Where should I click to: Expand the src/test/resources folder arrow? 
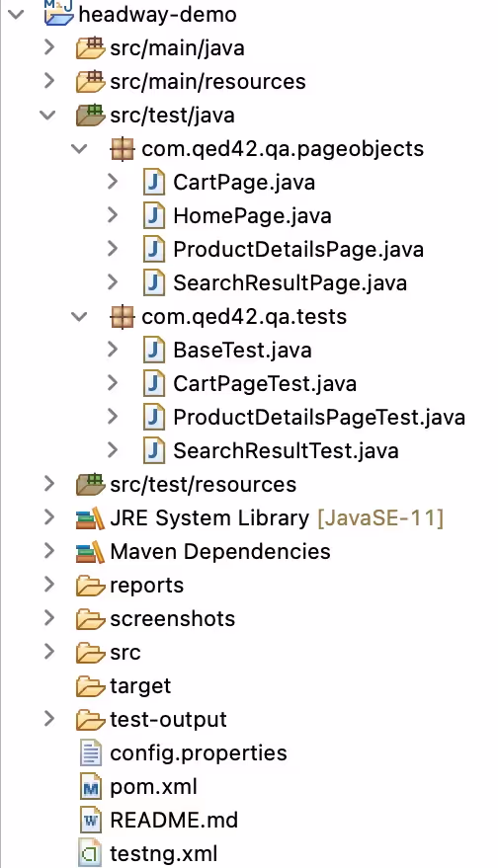coord(49,484)
